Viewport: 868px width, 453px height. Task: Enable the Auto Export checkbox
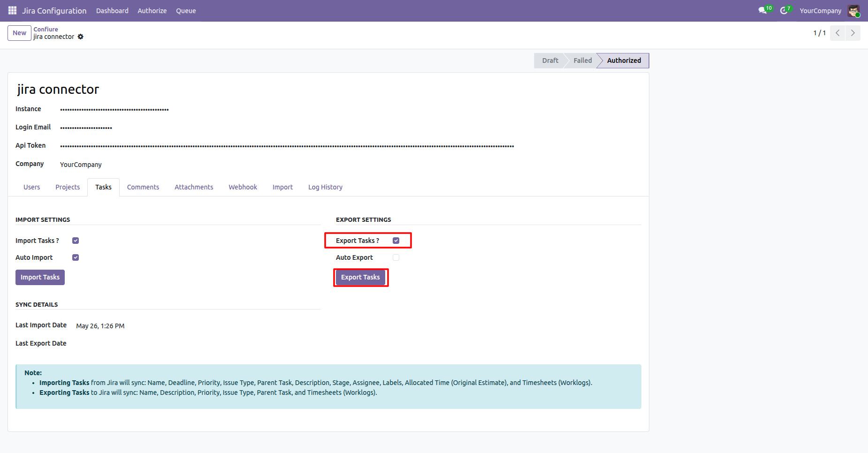[x=396, y=257]
